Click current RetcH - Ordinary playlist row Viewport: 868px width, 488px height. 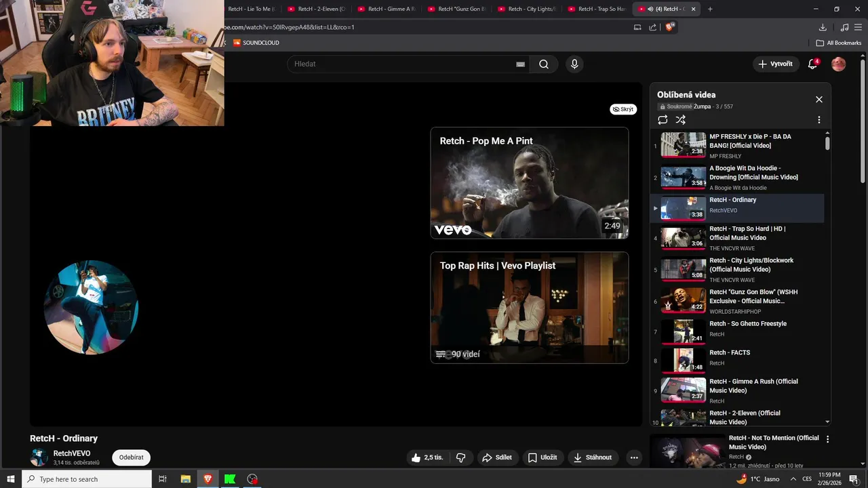coord(739,208)
